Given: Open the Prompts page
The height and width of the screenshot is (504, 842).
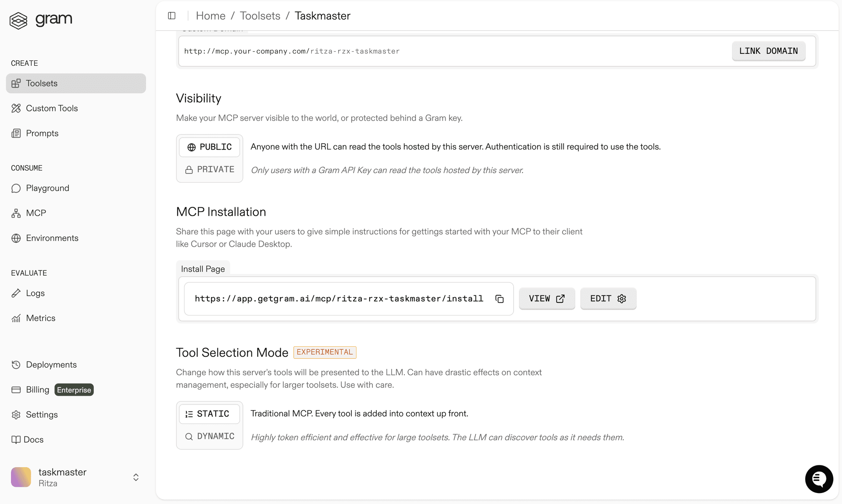Looking at the screenshot, I should click(42, 133).
